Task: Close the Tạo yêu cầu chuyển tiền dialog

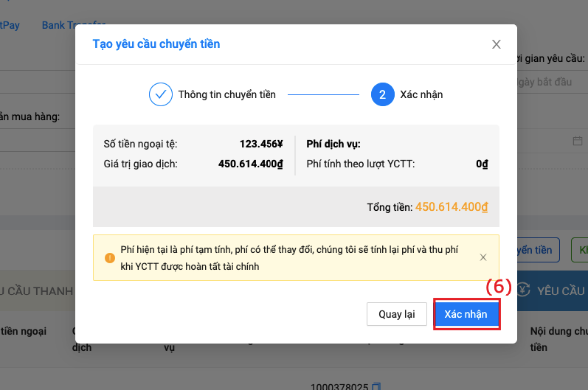Action: pyautogui.click(x=497, y=44)
